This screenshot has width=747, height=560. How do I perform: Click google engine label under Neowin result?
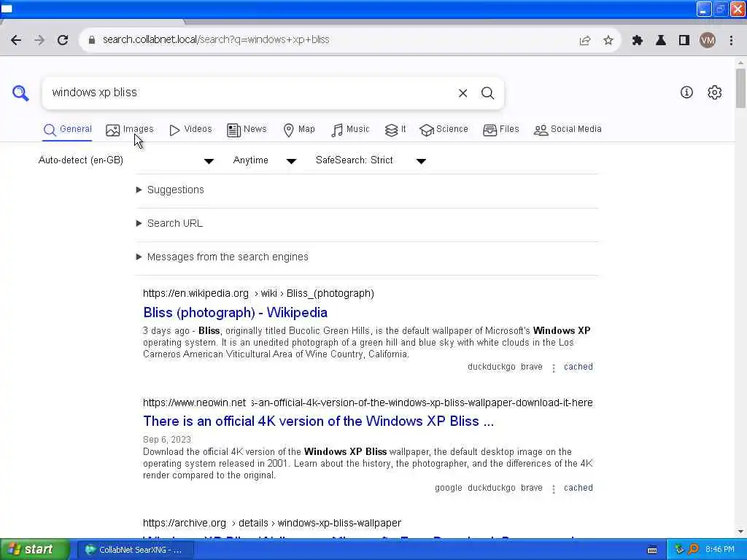449,488
